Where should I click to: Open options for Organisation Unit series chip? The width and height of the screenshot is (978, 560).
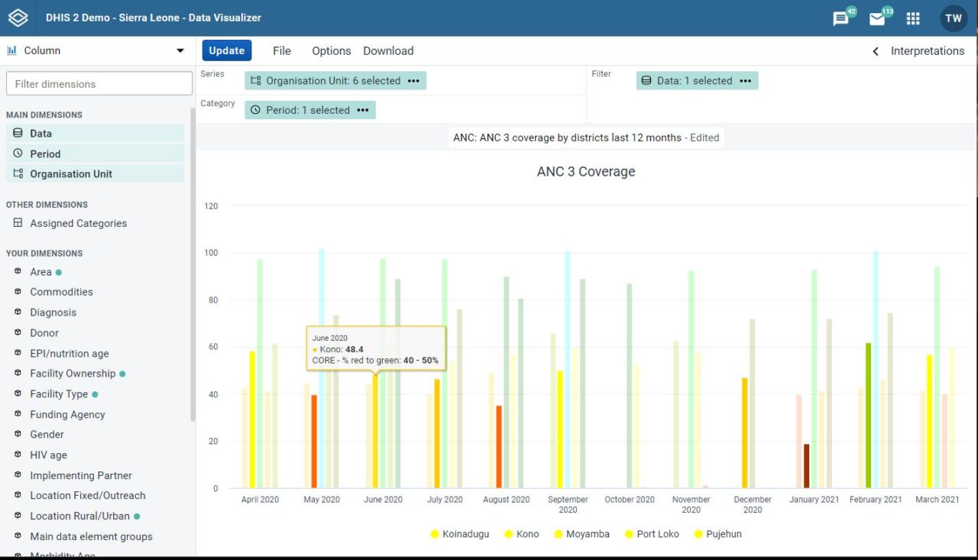click(x=413, y=79)
